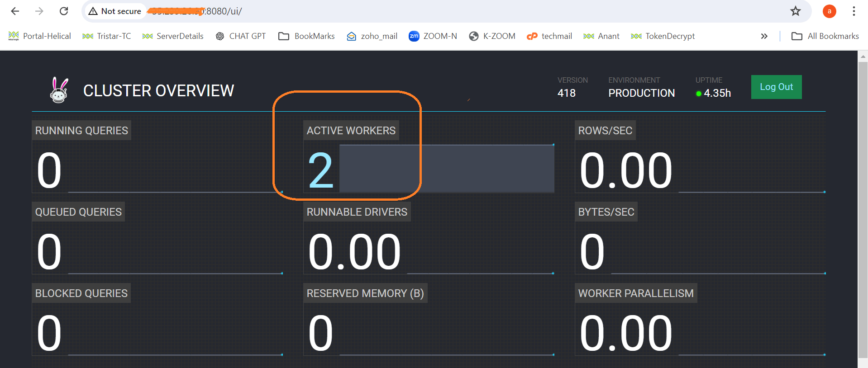Screen dimensions: 868x368
Task: Click the rows/sec value 0.00
Action: pos(626,171)
